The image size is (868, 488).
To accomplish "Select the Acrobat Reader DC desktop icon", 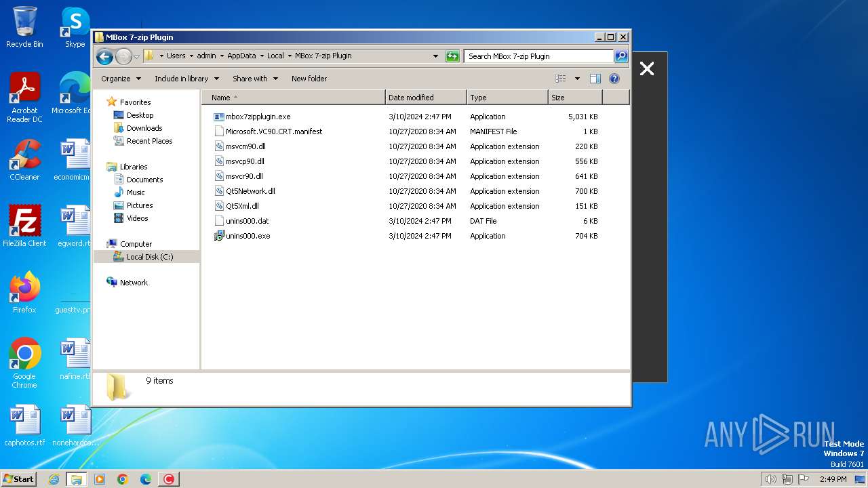I will 24,98.
